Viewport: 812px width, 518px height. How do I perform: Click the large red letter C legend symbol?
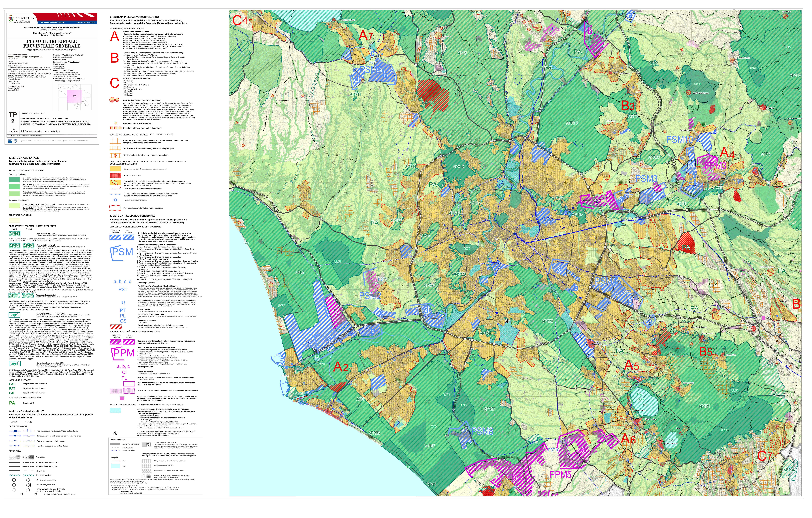click(115, 83)
